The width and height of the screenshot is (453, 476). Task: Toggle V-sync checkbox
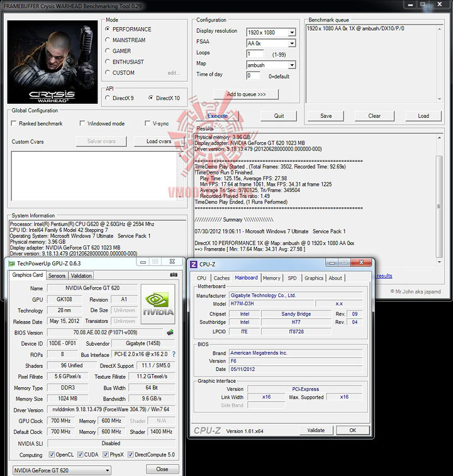pos(147,123)
